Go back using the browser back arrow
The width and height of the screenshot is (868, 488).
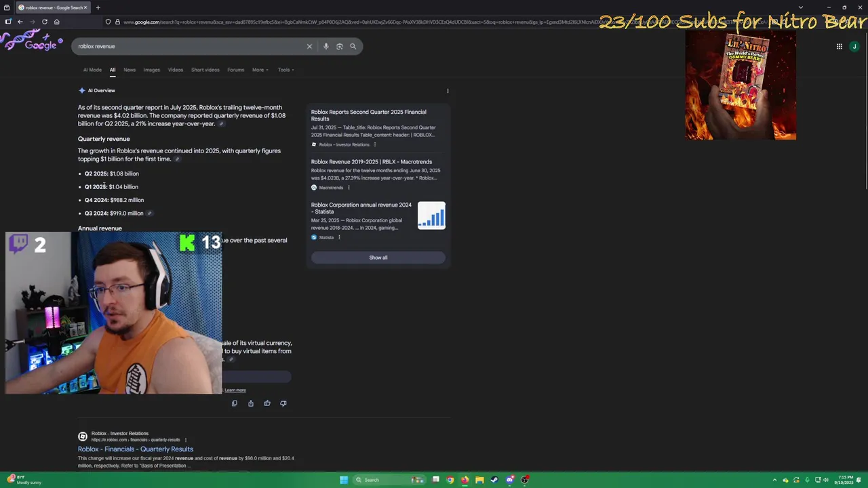(x=20, y=22)
